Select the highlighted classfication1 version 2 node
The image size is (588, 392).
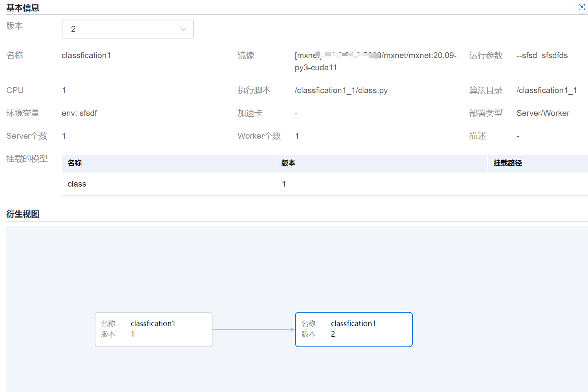point(354,329)
